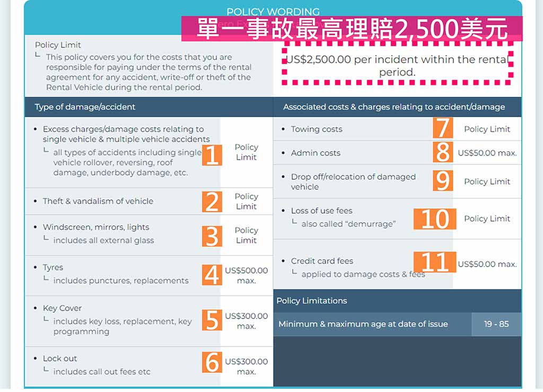
Task: Click 'applied to damage costs & fees' sub-note
Action: [363, 274]
